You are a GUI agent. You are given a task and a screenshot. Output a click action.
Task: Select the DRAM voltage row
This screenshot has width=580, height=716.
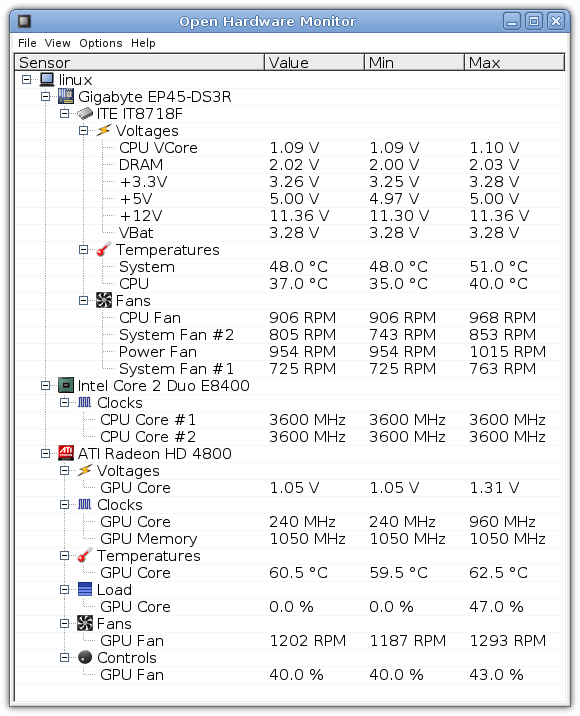[290, 164]
